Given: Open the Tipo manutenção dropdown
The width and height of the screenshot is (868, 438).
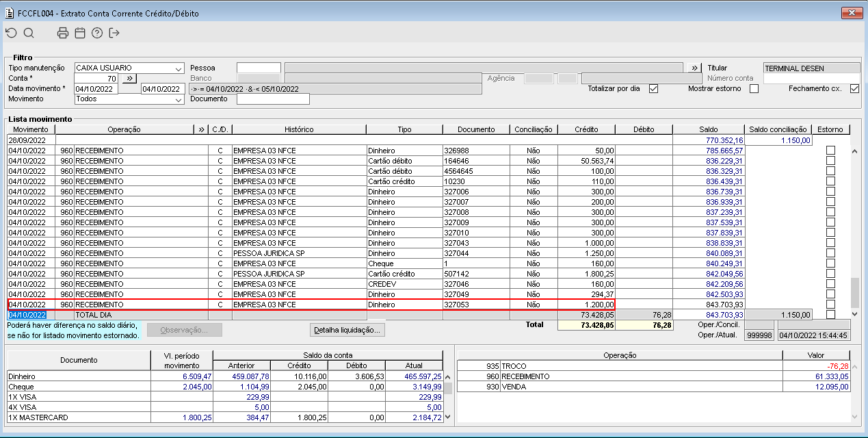Looking at the screenshot, I should (179, 68).
